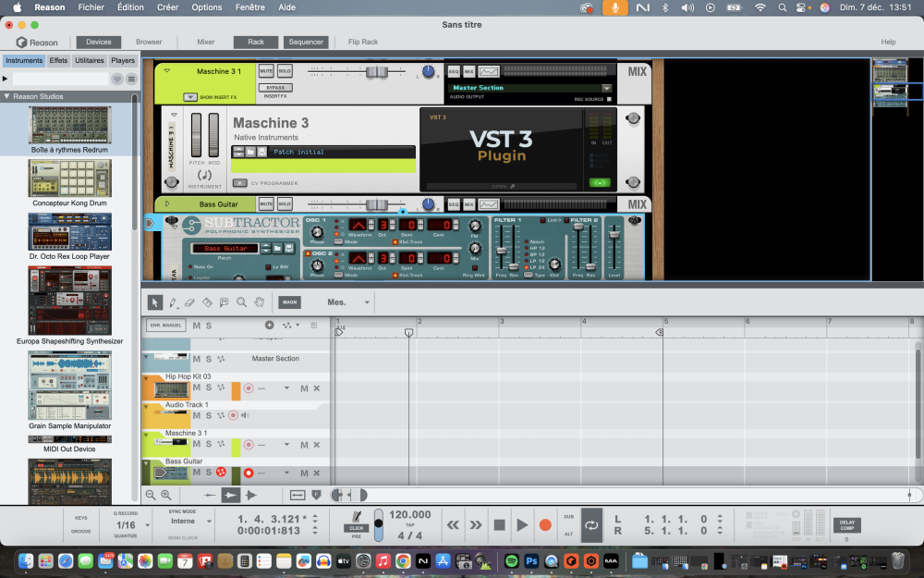The image size is (924, 578).
Task: Click the Subtractor save patch icon
Action: [x=290, y=248]
